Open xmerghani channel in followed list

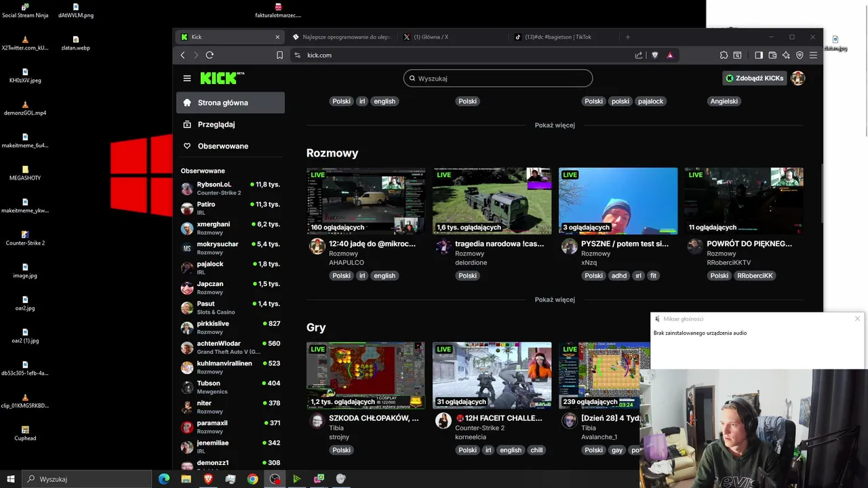coord(231,228)
